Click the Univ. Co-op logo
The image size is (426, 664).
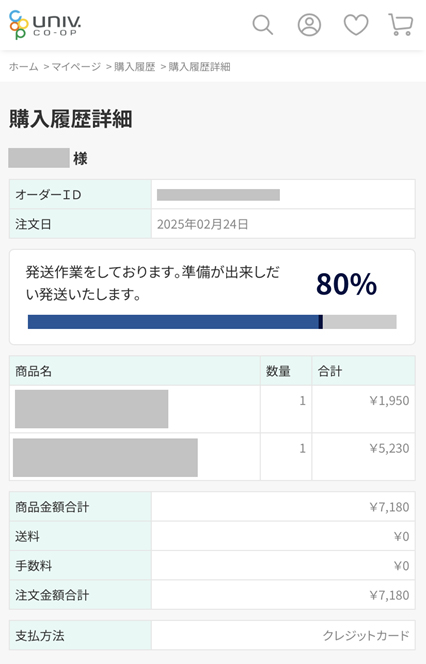tap(45, 25)
